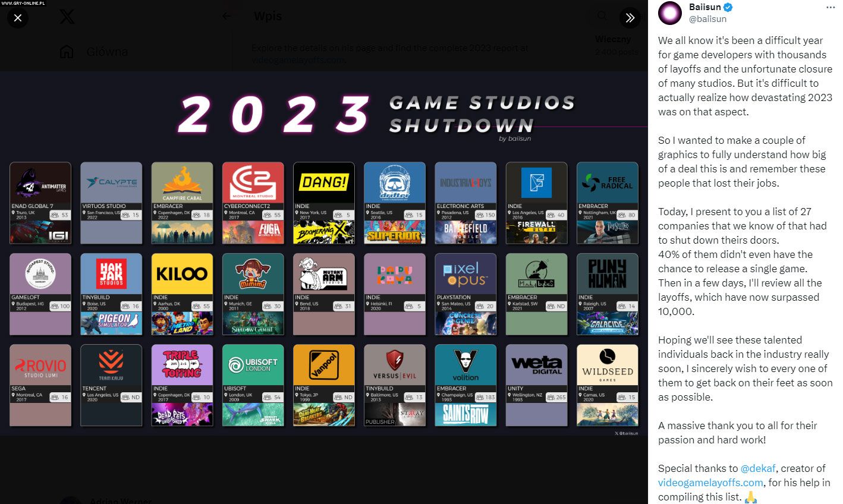
Task: Click the yellow KILOO logo
Action: (x=182, y=274)
